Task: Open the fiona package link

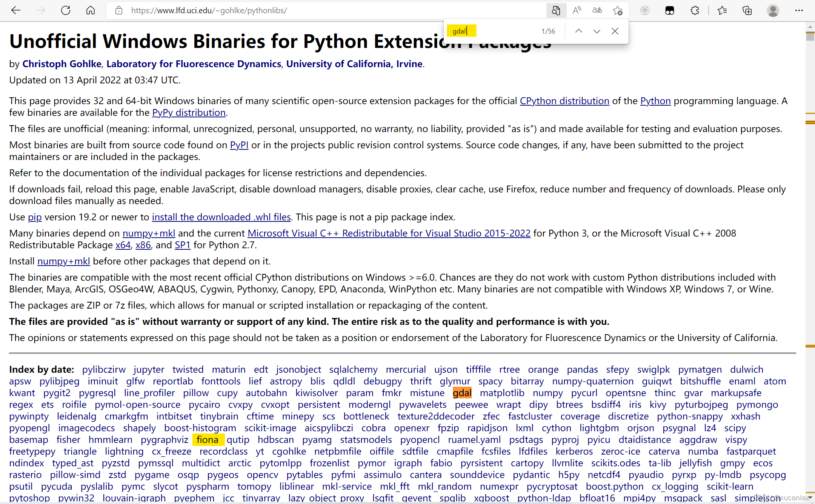Action: pyautogui.click(x=208, y=440)
